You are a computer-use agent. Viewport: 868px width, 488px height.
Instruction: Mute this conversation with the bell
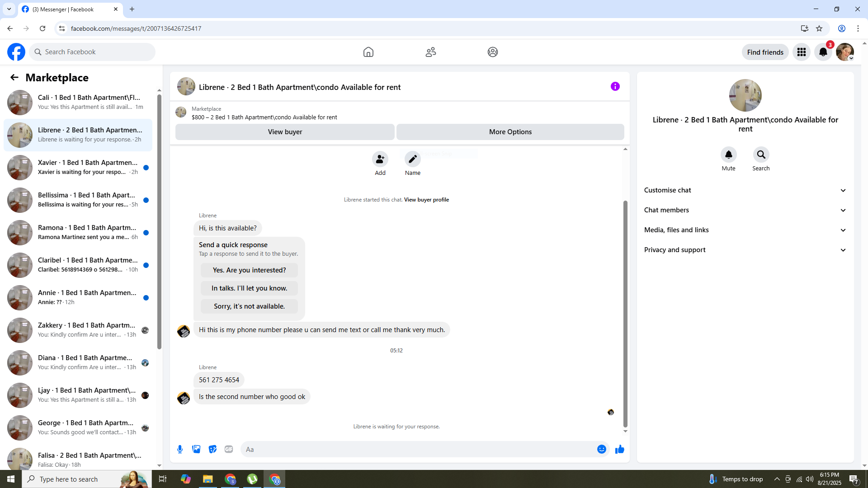[728, 155]
